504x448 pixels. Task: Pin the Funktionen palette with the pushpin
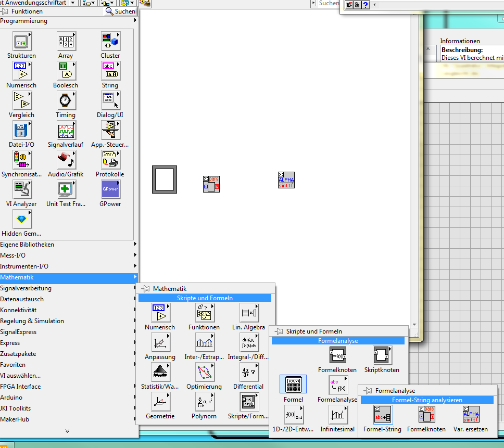pos(5,11)
